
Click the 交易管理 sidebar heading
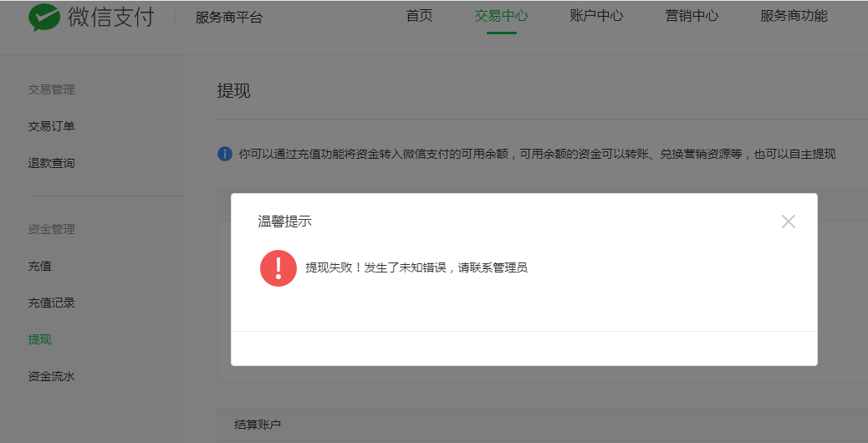(52, 89)
